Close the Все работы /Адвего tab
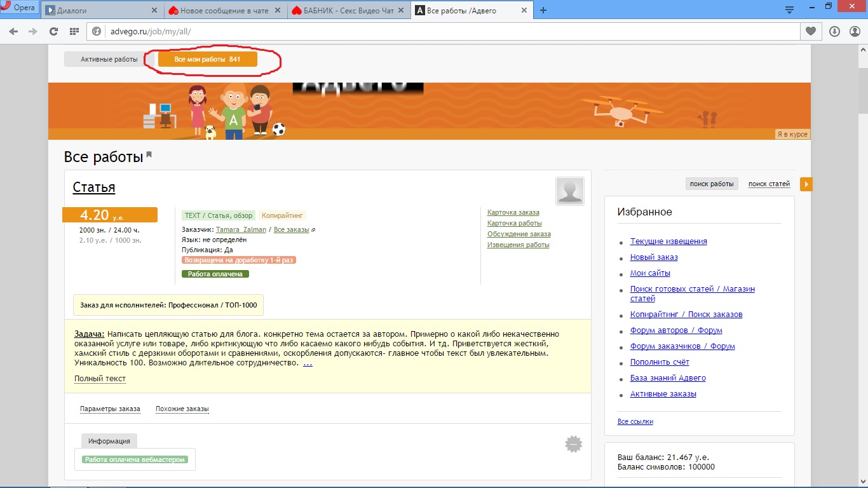 (x=525, y=11)
